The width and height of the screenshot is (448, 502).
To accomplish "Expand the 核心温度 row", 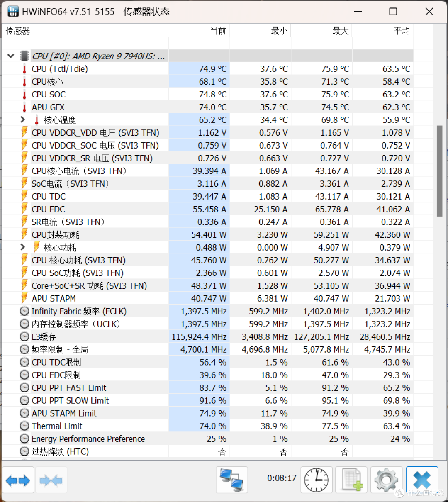I will coord(23,120).
